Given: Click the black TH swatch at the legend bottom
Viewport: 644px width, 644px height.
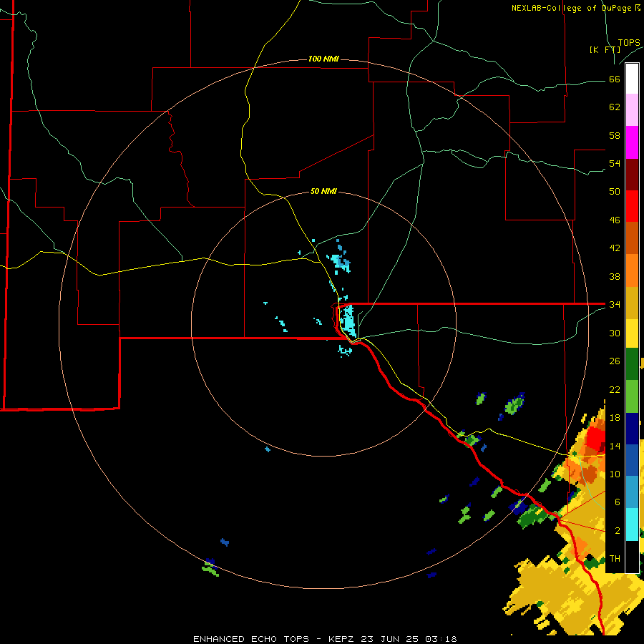Looking at the screenshot, I should pyautogui.click(x=632, y=556).
